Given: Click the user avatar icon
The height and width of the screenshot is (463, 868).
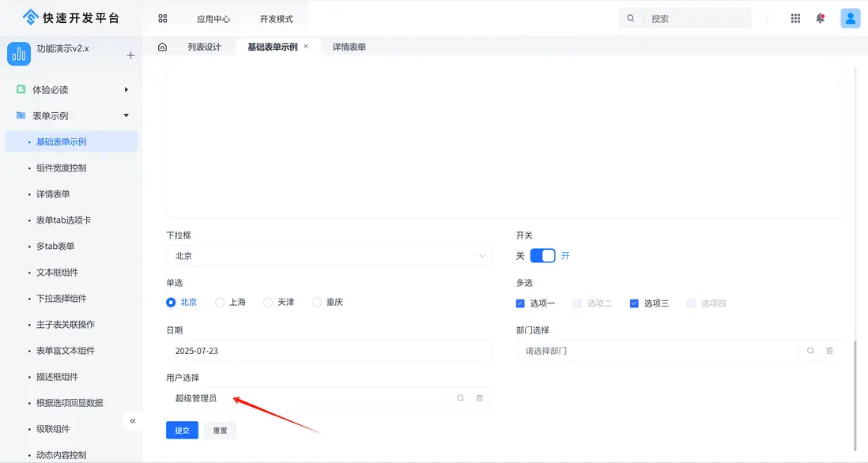Looking at the screenshot, I should tap(850, 17).
